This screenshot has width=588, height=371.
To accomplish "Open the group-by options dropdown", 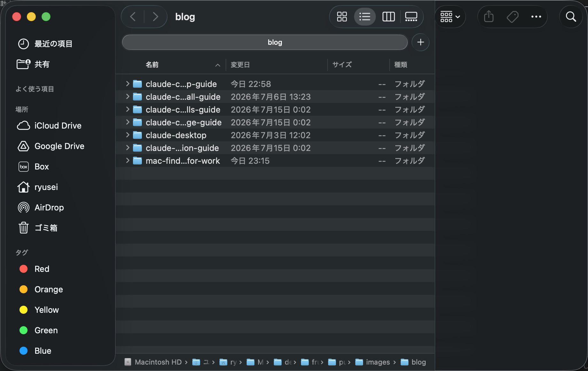I will point(450,17).
